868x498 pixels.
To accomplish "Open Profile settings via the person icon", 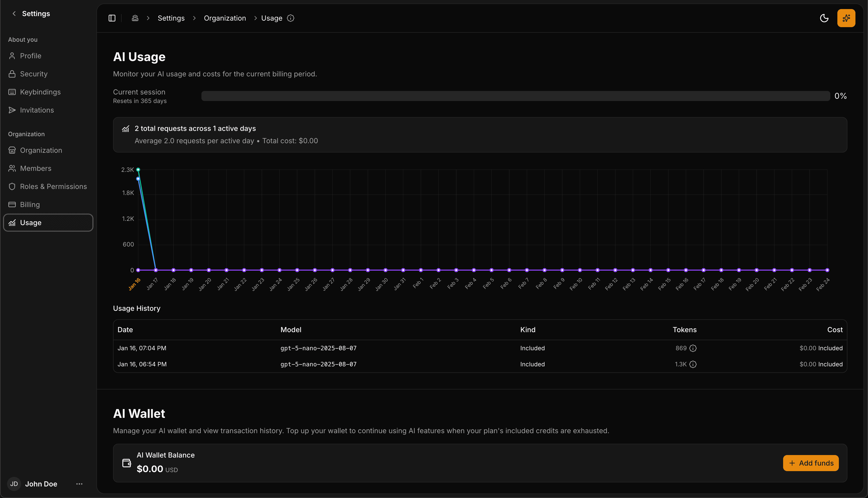I will tap(12, 56).
